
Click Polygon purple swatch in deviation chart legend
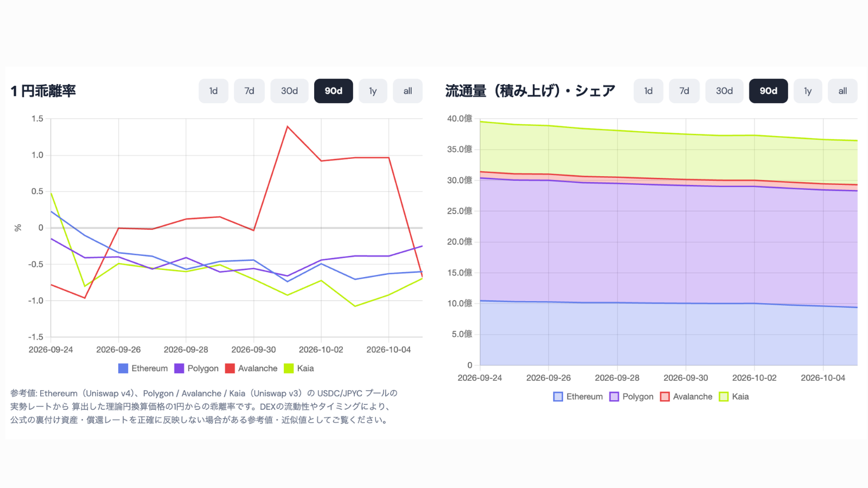tap(179, 369)
